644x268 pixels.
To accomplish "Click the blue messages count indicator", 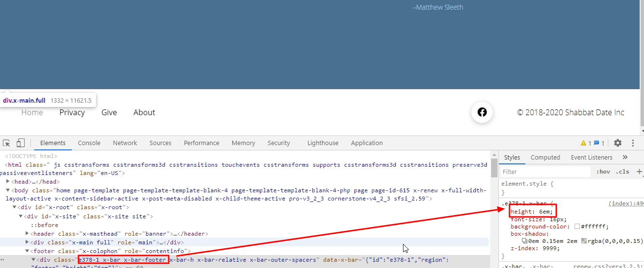I will click(x=599, y=143).
